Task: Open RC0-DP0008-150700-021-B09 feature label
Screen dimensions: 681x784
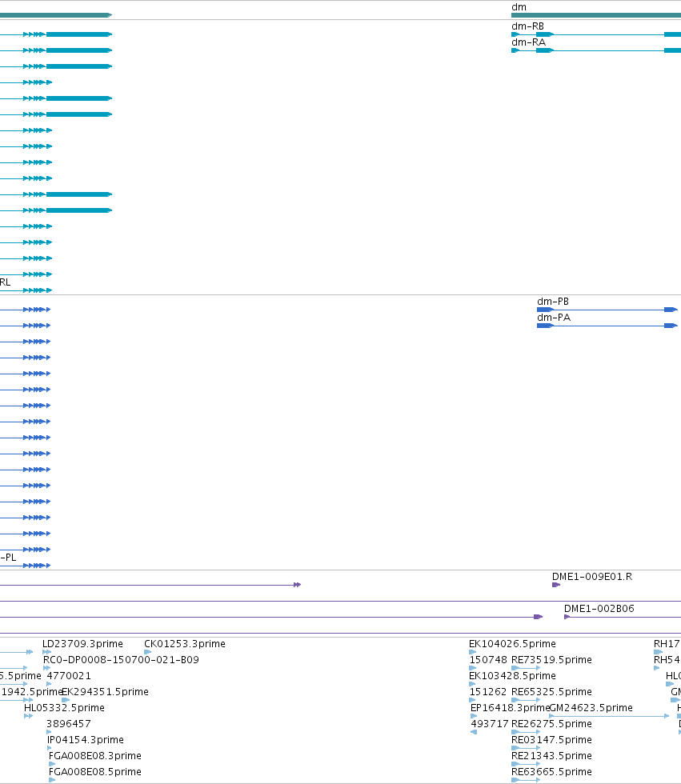Action: coord(121,660)
